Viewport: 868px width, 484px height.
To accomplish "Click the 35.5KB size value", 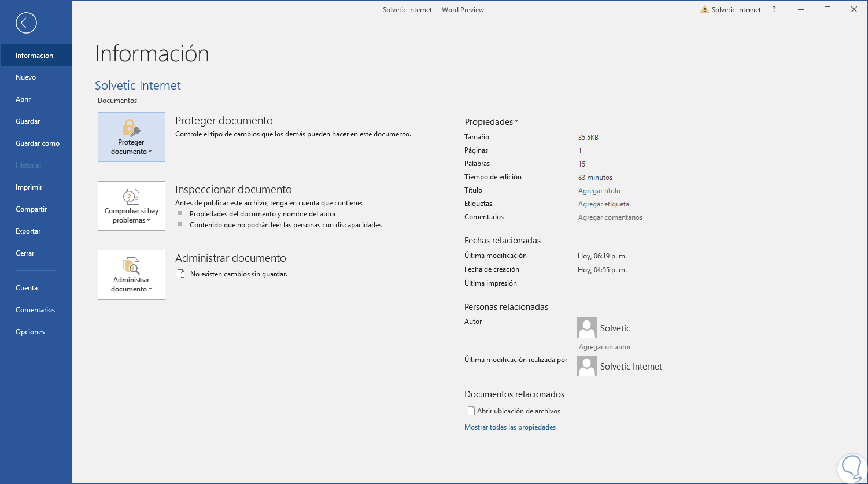I will (x=588, y=138).
